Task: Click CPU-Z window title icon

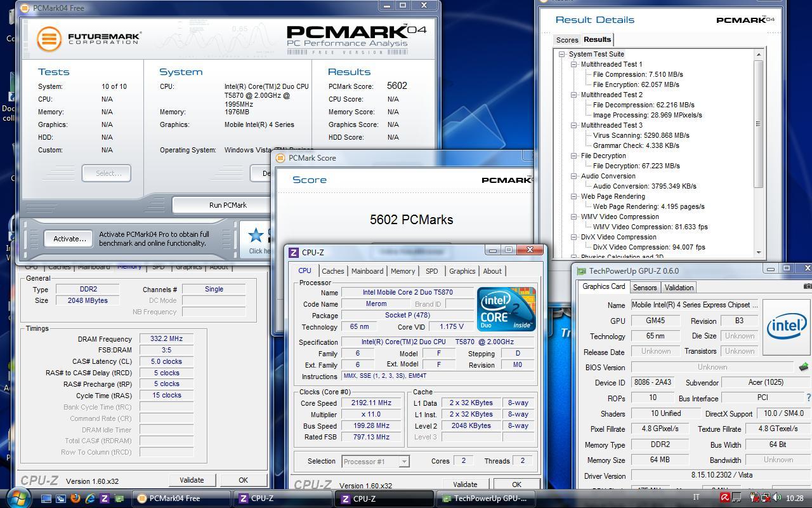Action: pyautogui.click(x=294, y=253)
